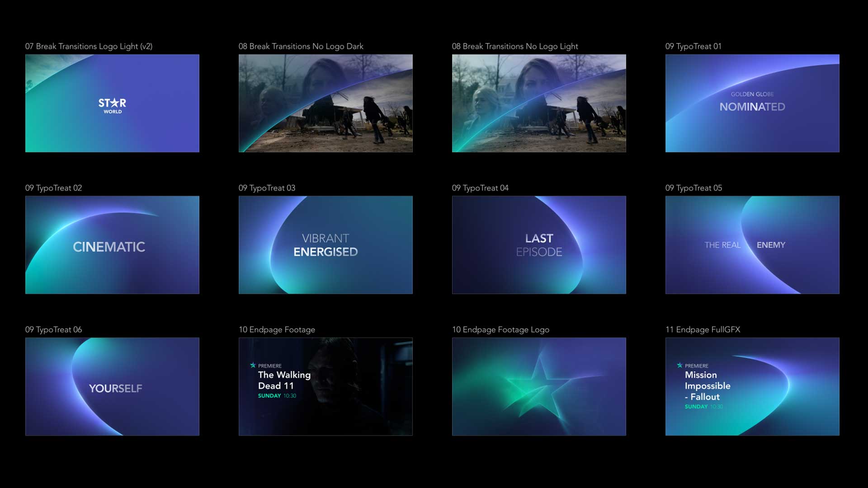
Task: Click the '09 TypoTreat 04' caption text
Action: coord(480,188)
